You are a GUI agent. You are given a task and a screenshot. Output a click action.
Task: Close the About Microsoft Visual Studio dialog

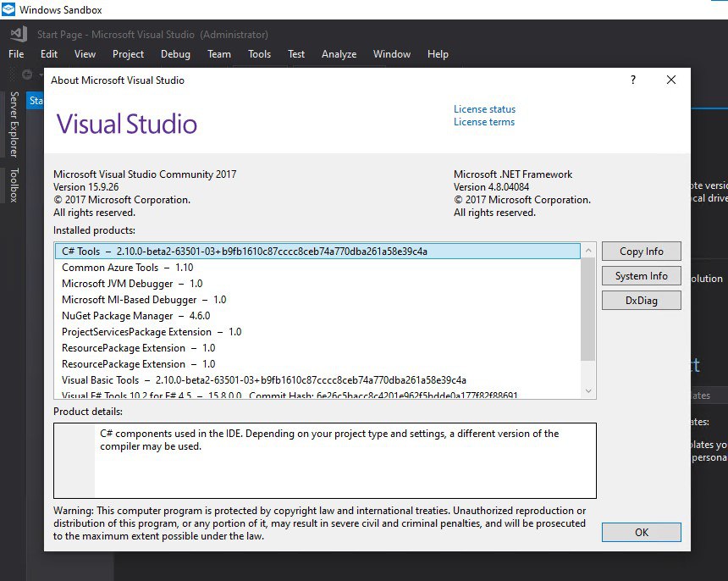pyautogui.click(x=671, y=80)
